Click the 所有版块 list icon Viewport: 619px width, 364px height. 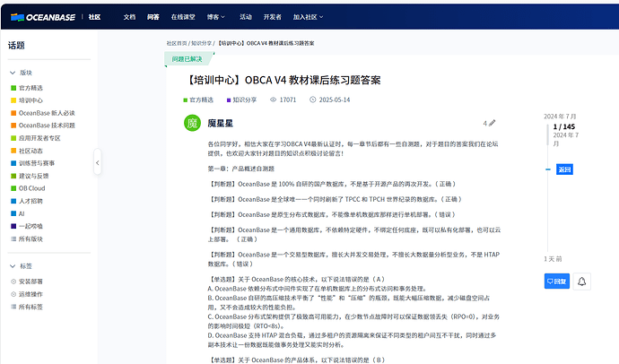coord(13,239)
